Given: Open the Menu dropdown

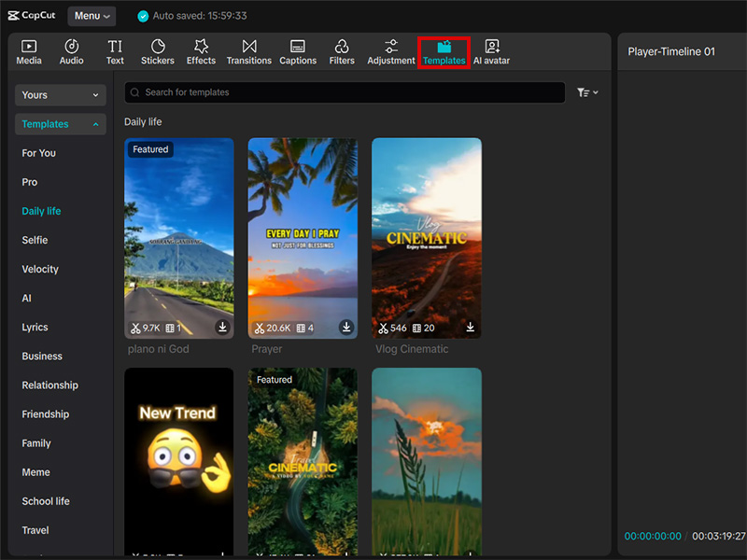Looking at the screenshot, I should (92, 16).
